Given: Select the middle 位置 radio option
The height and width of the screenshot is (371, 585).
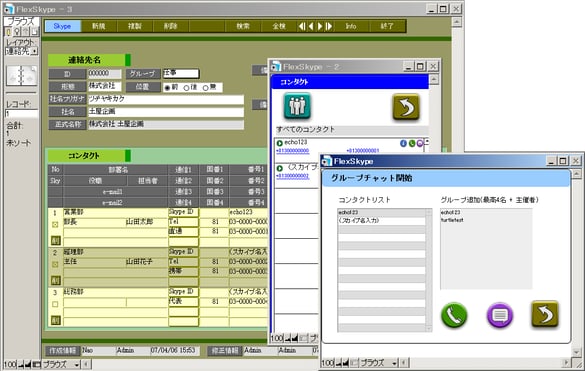Looking at the screenshot, I should tap(186, 88).
